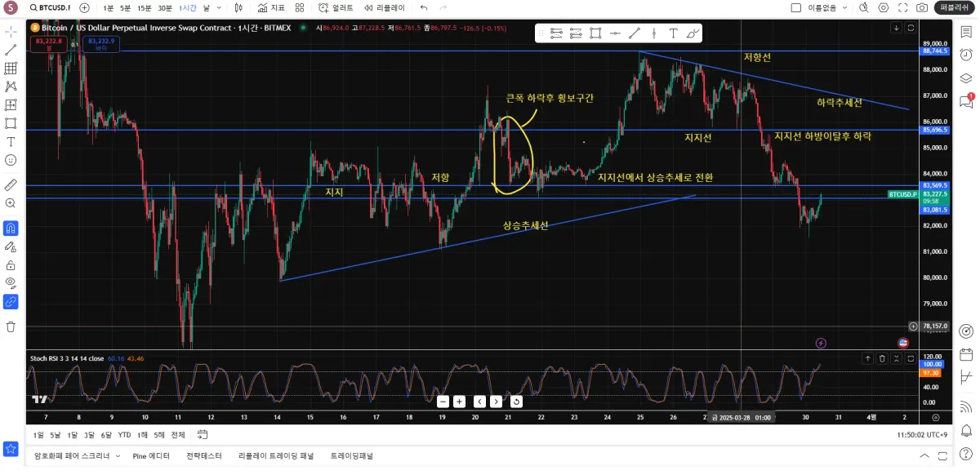Open the patterns drawing tool
This screenshot has height=475, width=980.
click(11, 87)
